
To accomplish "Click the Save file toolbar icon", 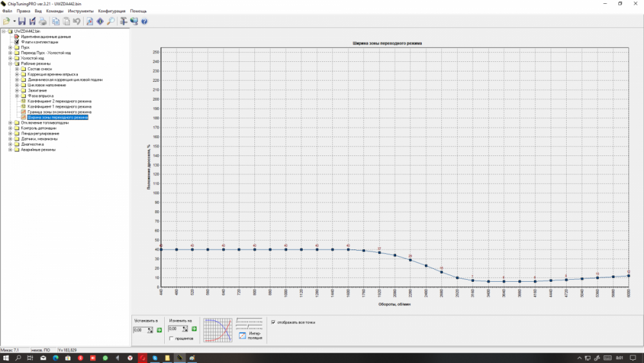I will pos(22,21).
